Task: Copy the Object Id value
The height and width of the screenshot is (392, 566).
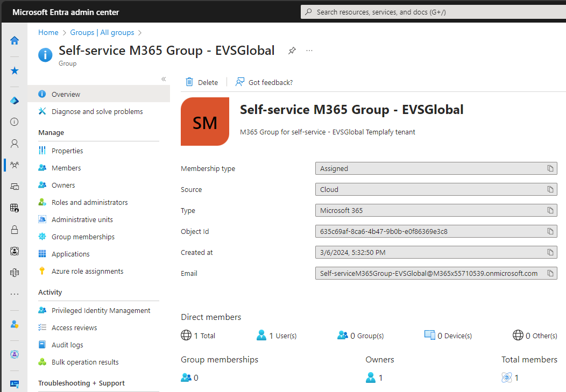Action: pyautogui.click(x=550, y=232)
